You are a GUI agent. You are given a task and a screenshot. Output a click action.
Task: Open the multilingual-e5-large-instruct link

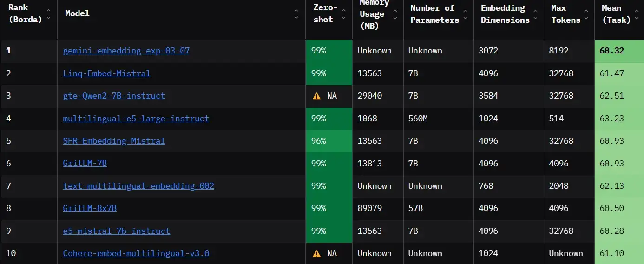click(x=136, y=119)
